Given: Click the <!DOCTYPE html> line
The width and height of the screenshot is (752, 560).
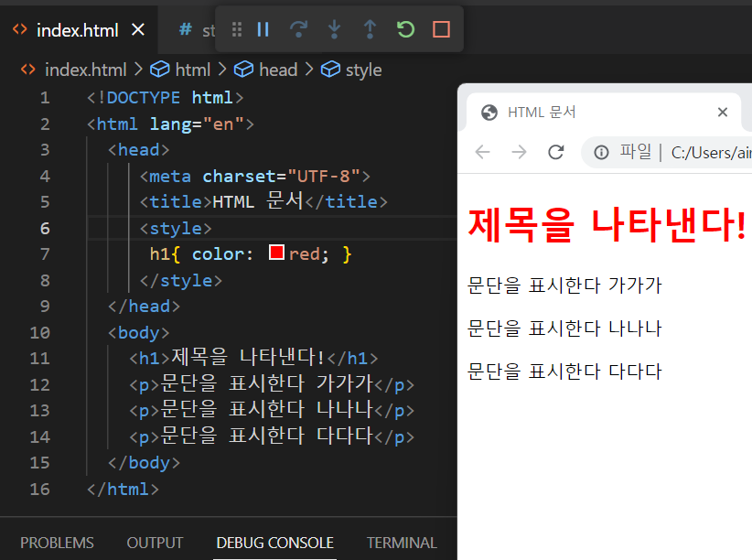Looking at the screenshot, I should (165, 98).
